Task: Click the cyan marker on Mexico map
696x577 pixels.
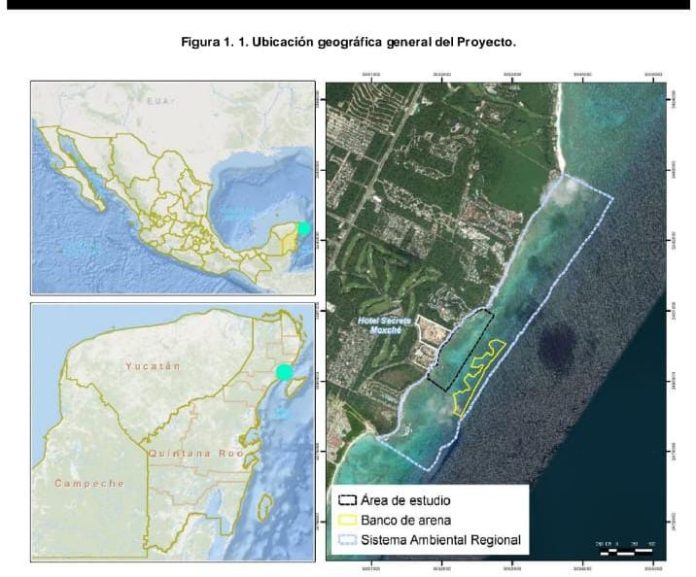Action: click(x=304, y=228)
